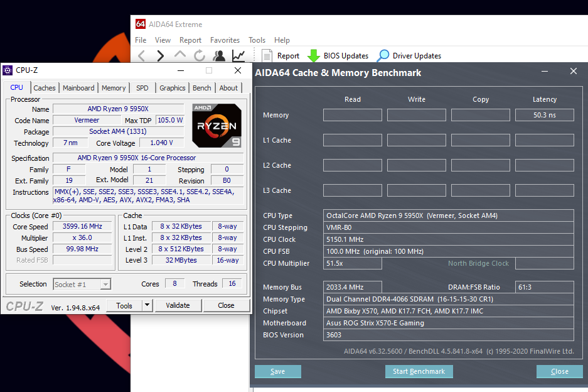
Task: Open the AIDA64 graph report icon
Action: pos(238,55)
